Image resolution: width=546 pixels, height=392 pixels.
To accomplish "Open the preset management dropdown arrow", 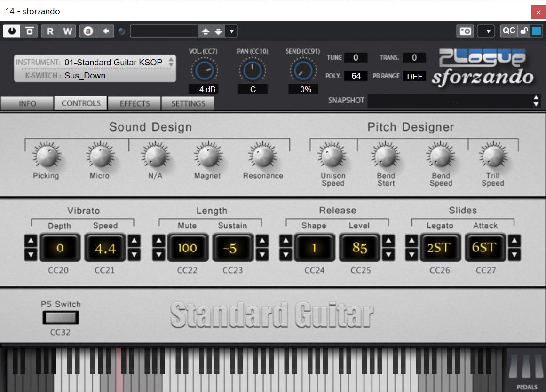I will point(231,31).
